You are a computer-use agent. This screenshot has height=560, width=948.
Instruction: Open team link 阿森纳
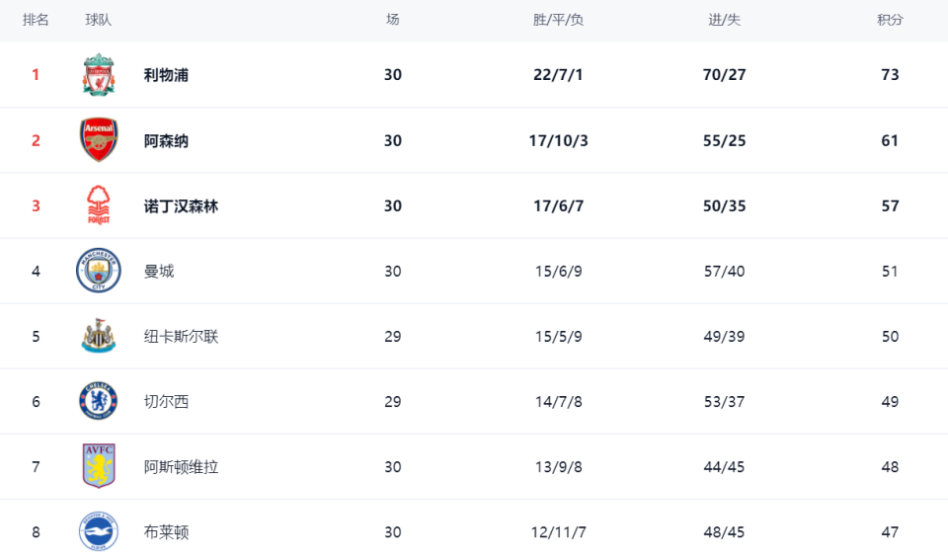(166, 141)
